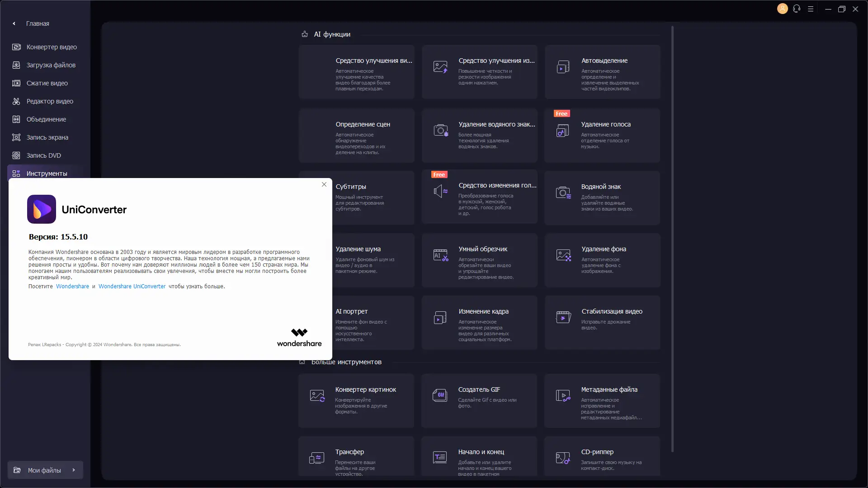Click the Smart Trimmer AI scissors icon
The image size is (868, 488).
click(x=440, y=255)
